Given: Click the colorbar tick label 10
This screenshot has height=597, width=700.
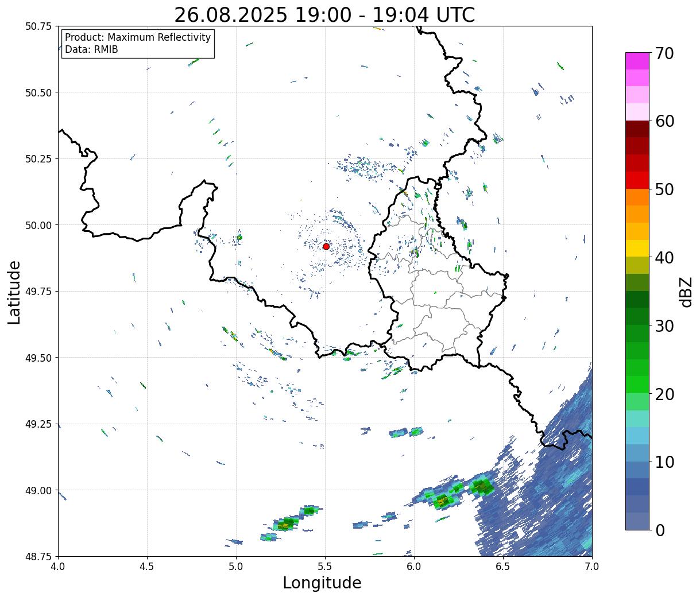Looking at the screenshot, I should point(664,462).
